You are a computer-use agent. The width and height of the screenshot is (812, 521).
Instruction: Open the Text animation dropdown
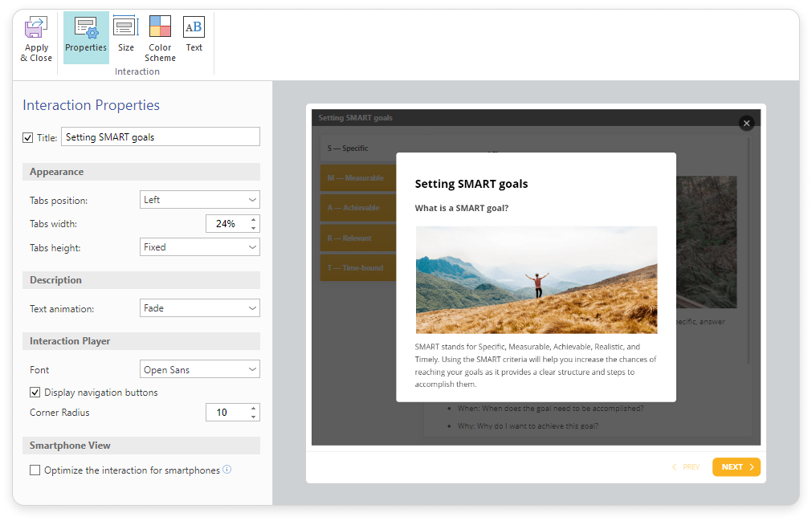200,308
